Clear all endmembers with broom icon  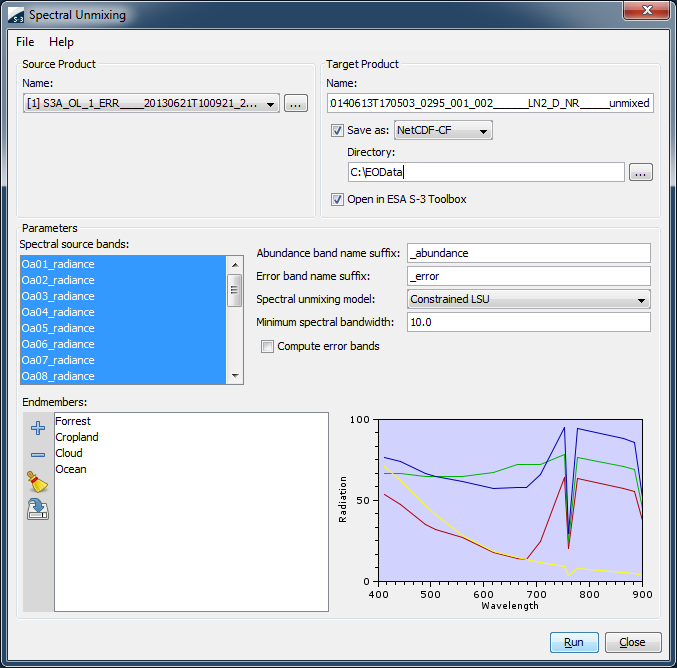point(38,482)
